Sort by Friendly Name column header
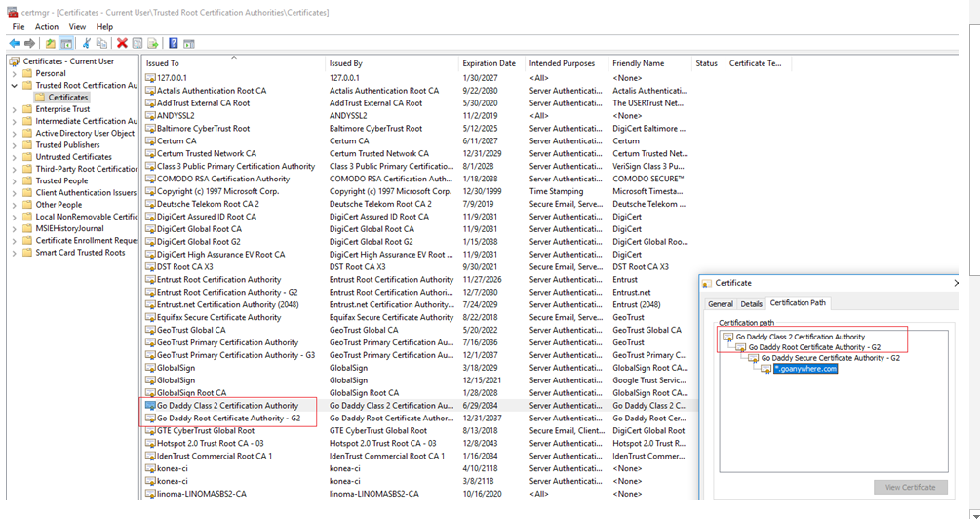The width and height of the screenshot is (980, 519). (x=649, y=63)
